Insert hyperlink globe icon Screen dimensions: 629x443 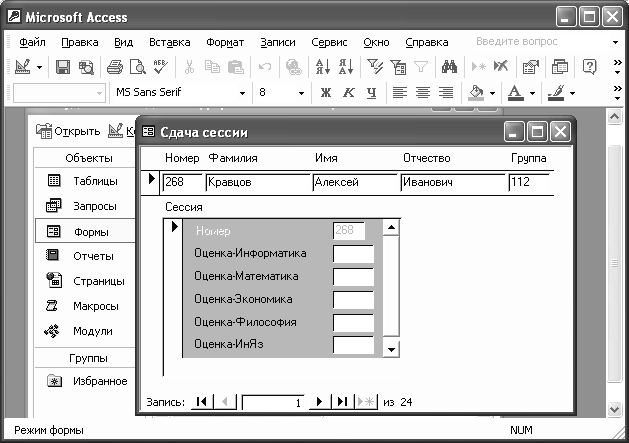(294, 67)
